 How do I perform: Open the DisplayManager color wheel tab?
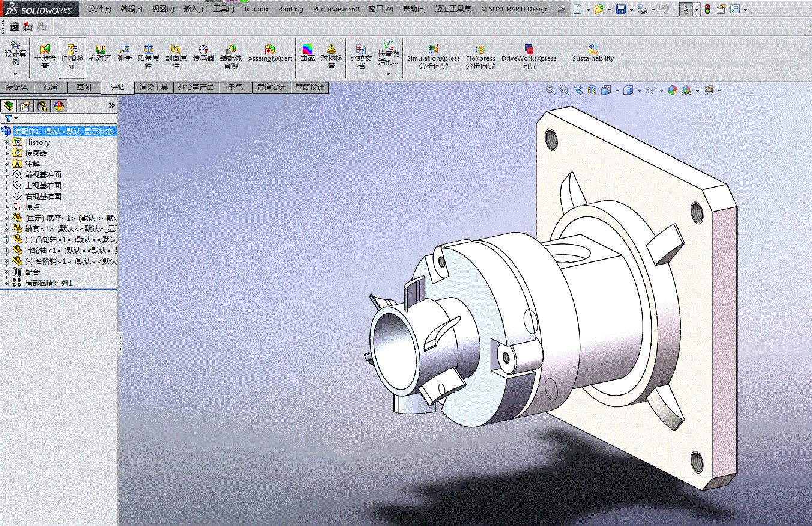click(59, 106)
